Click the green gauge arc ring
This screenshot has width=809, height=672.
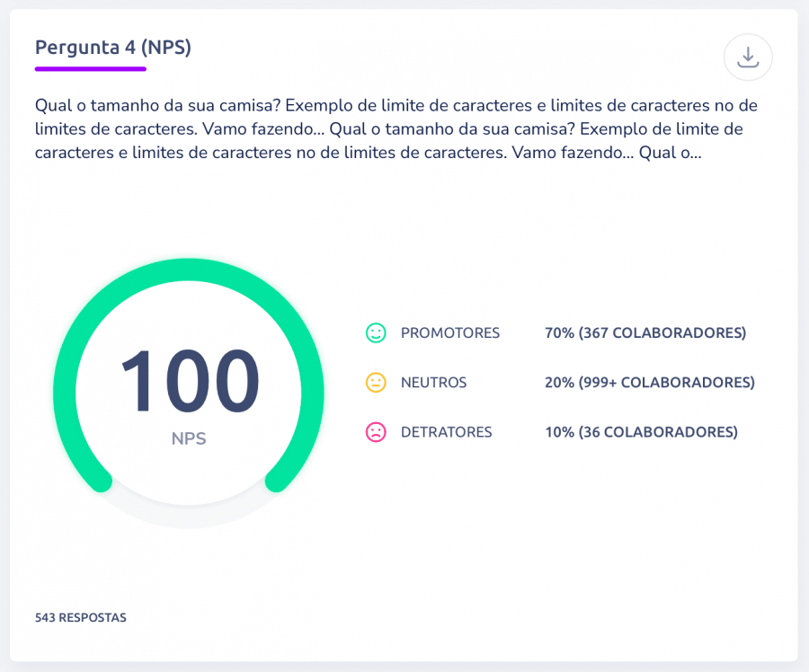click(189, 270)
